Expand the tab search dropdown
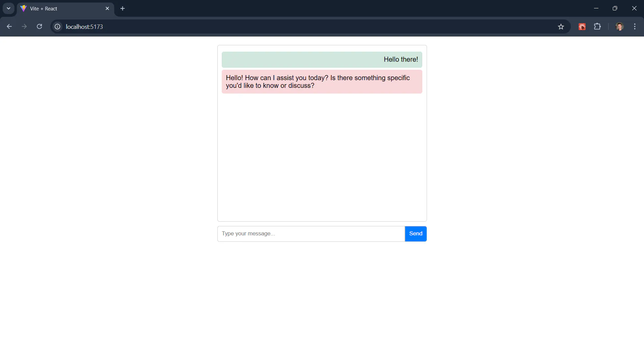This screenshot has width=644, height=342. [x=8, y=8]
